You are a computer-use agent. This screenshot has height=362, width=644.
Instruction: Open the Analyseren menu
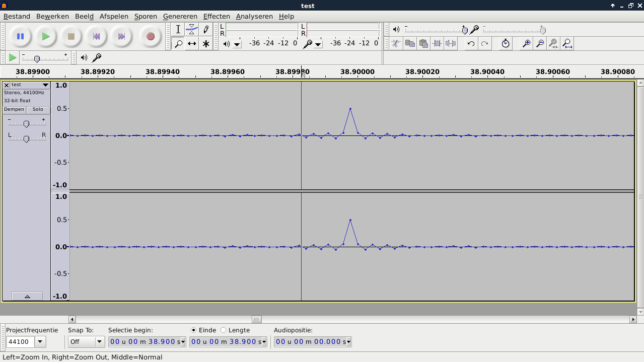(254, 16)
